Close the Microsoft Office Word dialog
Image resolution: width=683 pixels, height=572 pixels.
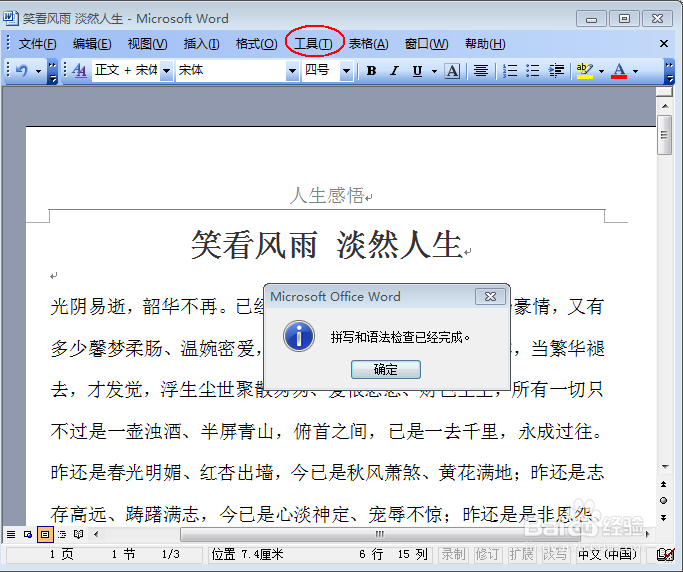click(490, 297)
